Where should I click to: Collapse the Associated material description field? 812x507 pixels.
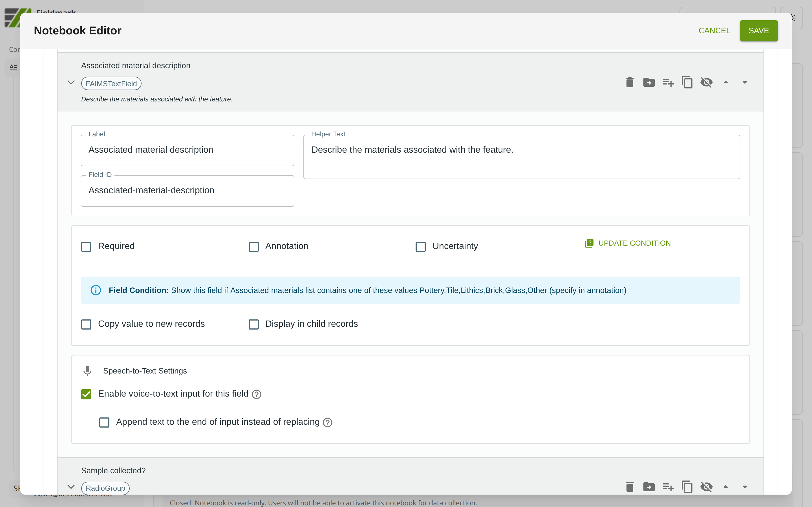[x=71, y=83]
